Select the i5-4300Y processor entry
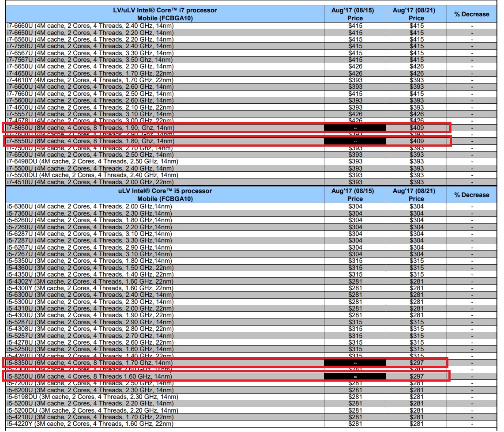Viewport: 504px width, 432px height. tap(90, 288)
